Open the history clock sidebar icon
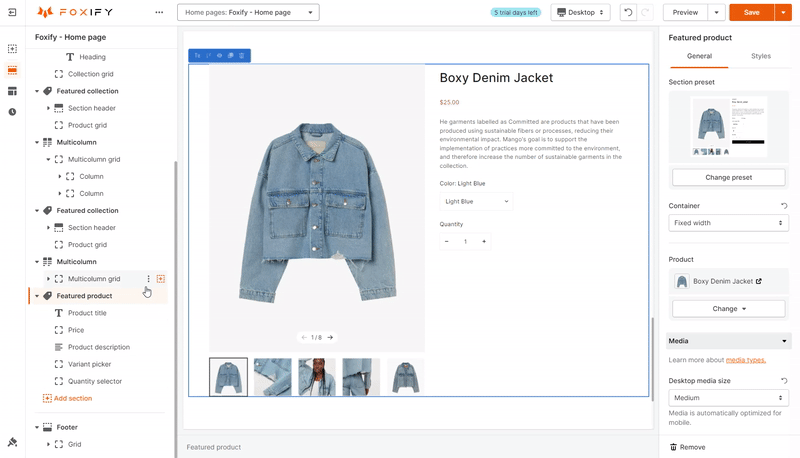Viewport: 800px width, 458px height. coord(12,112)
